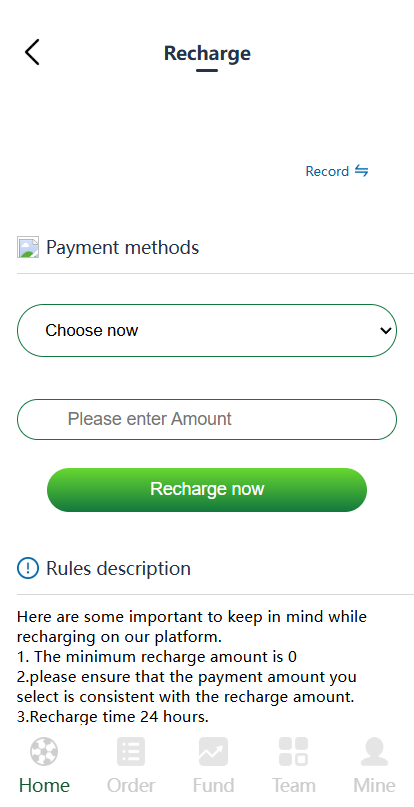
Task: Click the Record swap arrows icon
Action: 361,171
